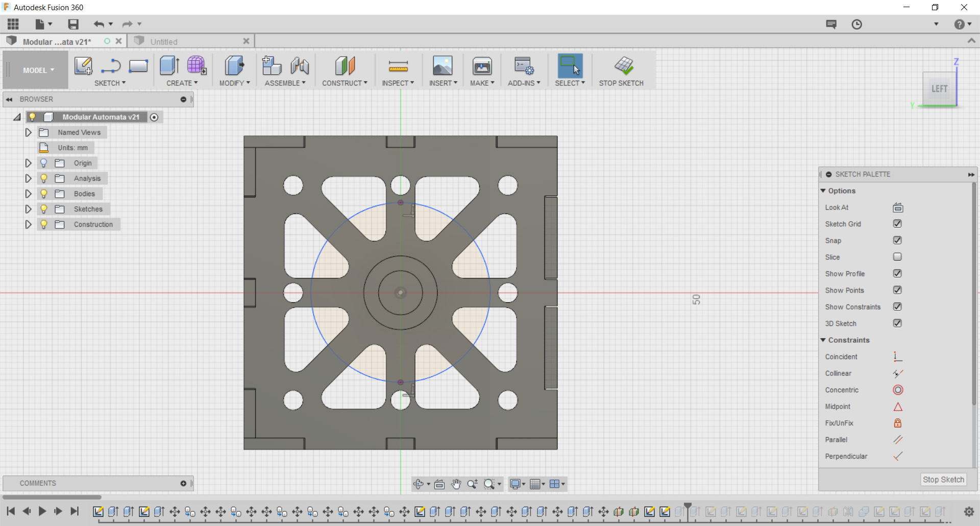Open the CONSTRUCT menu
This screenshot has width=980, height=526.
pyautogui.click(x=345, y=83)
